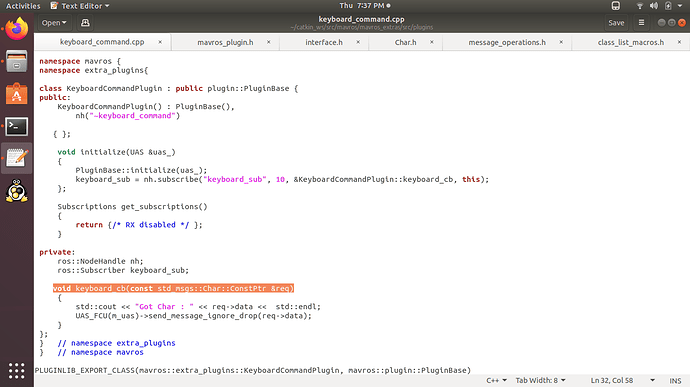Open Activities overview
The height and width of the screenshot is (387, 690).
click(23, 6)
